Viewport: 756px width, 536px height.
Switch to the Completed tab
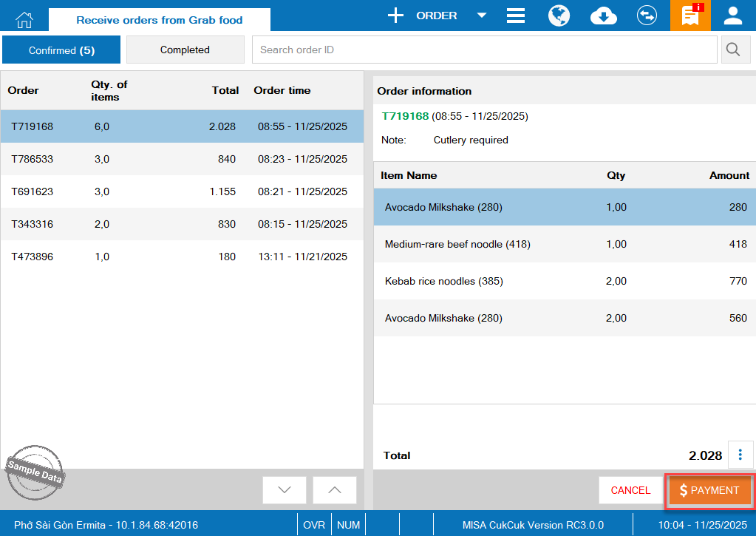(185, 50)
